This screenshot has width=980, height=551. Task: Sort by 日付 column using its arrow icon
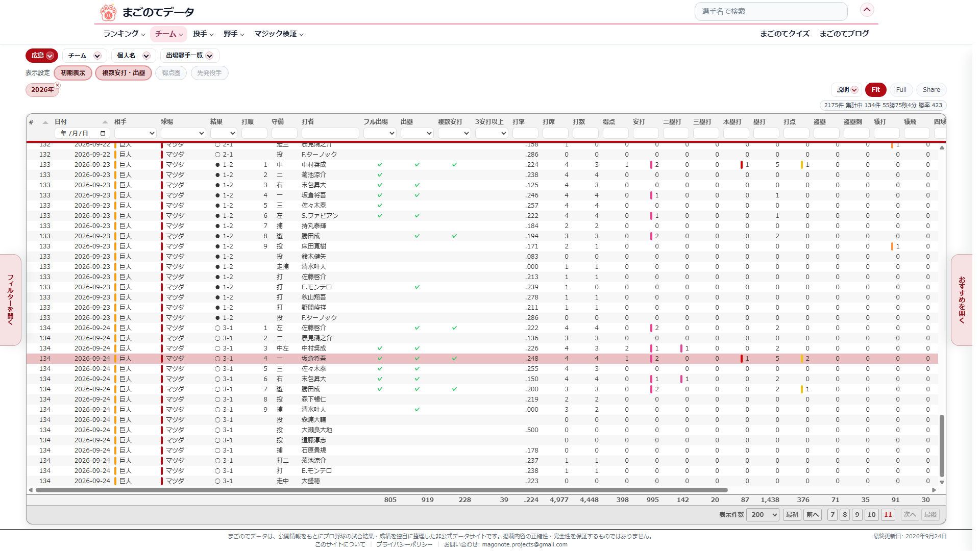coord(105,122)
